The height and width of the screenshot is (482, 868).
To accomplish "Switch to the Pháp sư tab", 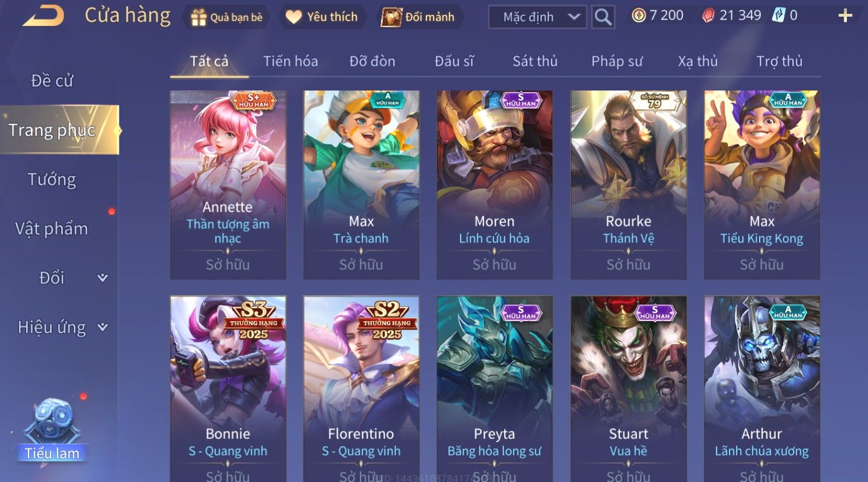I will pyautogui.click(x=617, y=61).
